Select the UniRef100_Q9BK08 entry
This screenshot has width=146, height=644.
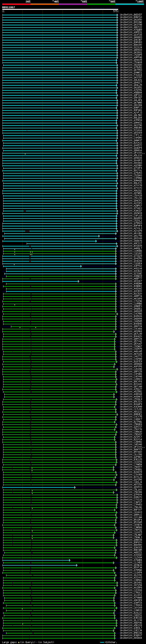(x=131, y=540)
